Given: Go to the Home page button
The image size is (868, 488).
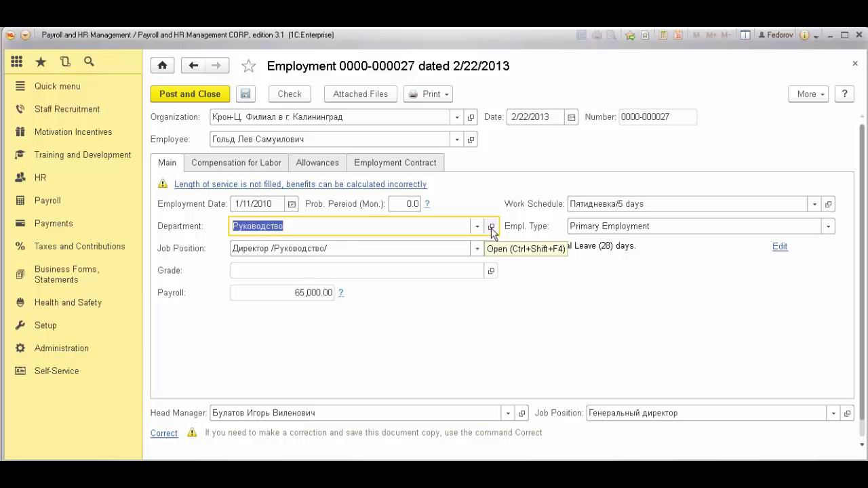Looking at the screenshot, I should 162,66.
